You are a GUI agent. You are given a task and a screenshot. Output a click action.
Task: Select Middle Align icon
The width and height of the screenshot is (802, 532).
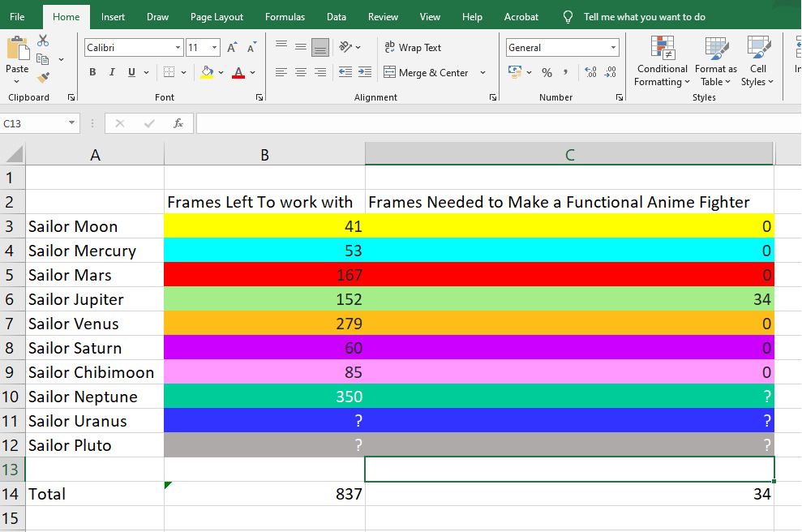tap(301, 48)
